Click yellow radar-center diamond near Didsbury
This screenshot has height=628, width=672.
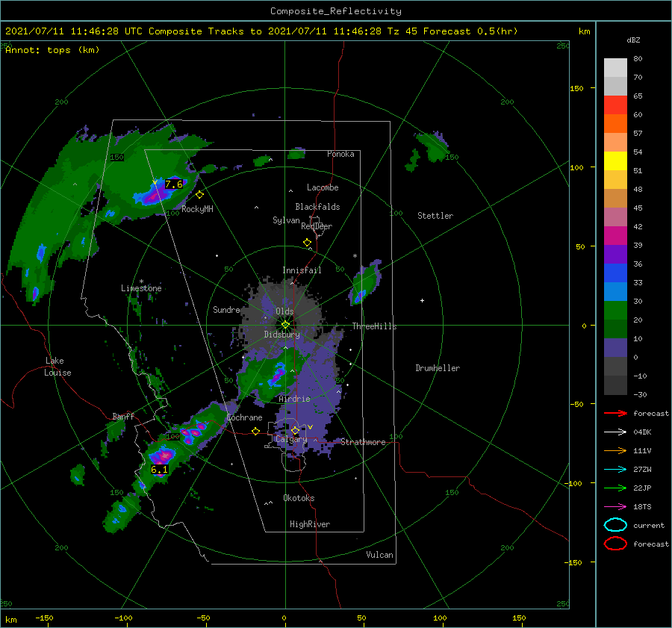point(285,325)
